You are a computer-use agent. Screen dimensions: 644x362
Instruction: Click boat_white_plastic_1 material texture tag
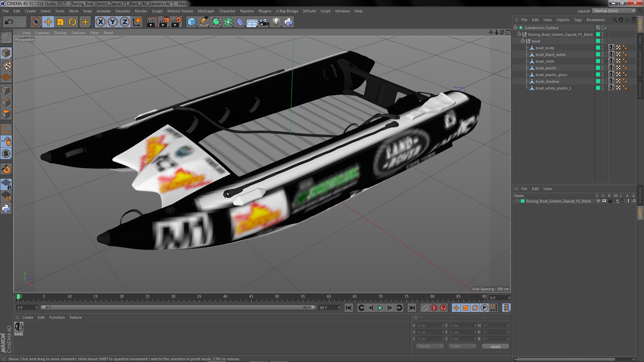pos(612,88)
